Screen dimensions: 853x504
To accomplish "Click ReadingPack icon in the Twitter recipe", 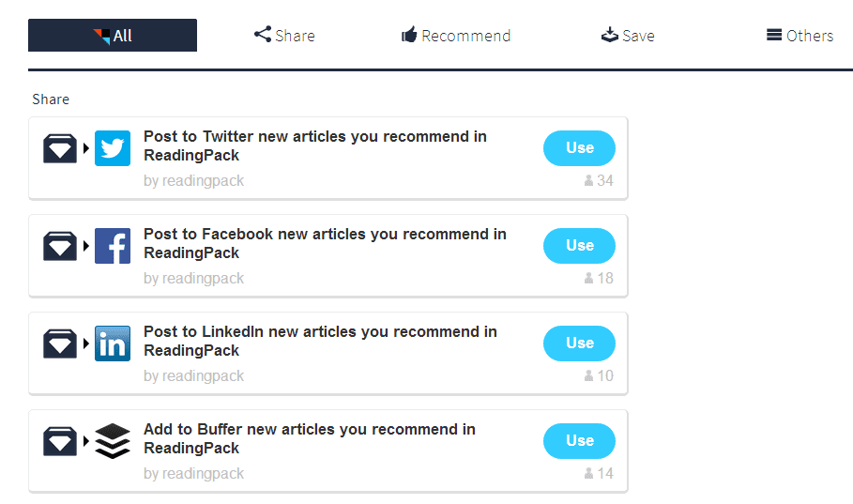I will (x=60, y=148).
